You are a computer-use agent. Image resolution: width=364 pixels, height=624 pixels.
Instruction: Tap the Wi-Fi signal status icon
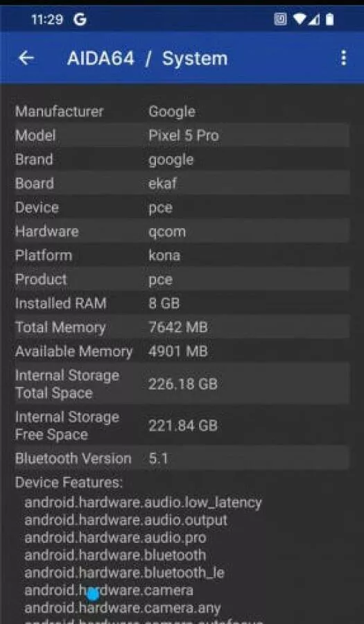(x=300, y=19)
